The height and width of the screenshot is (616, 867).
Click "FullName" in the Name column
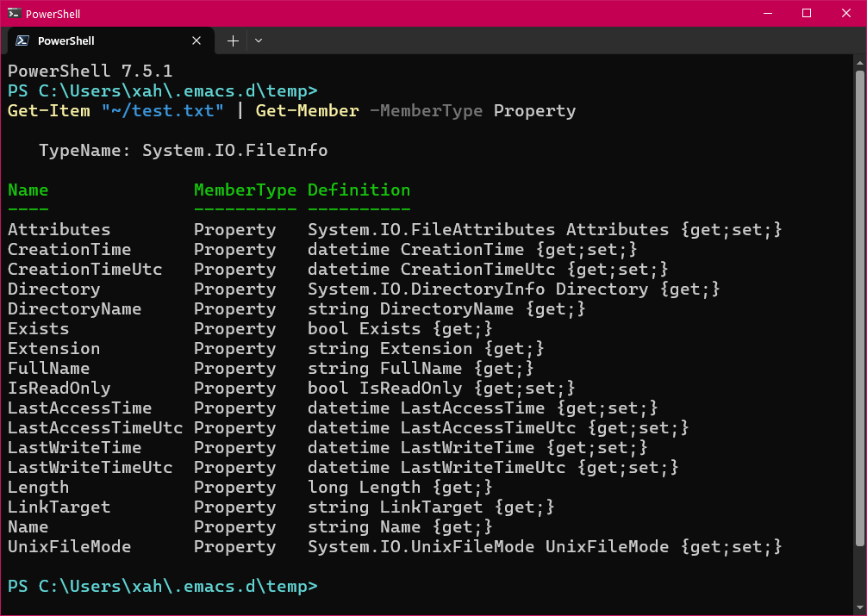[x=48, y=368]
